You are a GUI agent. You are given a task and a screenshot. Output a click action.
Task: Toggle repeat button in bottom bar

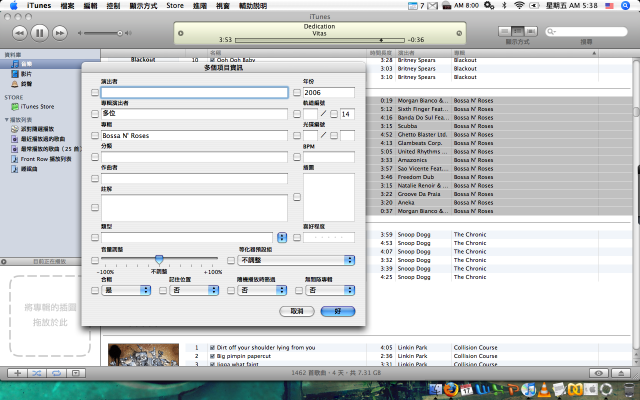[x=56, y=373]
